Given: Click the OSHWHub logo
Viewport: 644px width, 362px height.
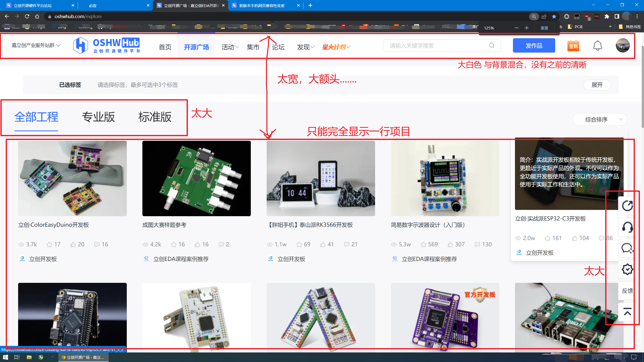Looking at the screenshot, I should (x=106, y=46).
